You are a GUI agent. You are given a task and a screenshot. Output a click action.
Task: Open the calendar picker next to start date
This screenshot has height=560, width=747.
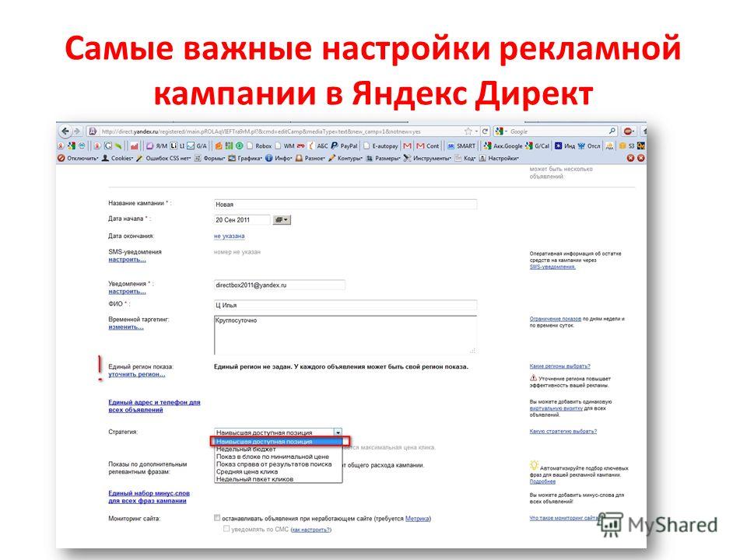coord(282,219)
